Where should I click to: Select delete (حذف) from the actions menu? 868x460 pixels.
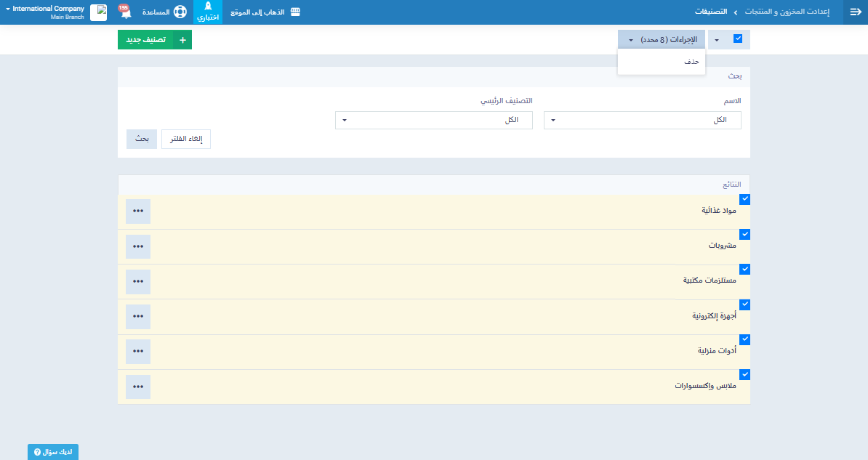pos(691,62)
